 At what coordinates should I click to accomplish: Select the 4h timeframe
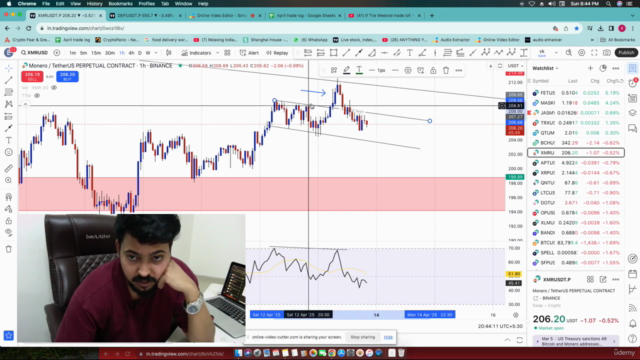pos(131,53)
